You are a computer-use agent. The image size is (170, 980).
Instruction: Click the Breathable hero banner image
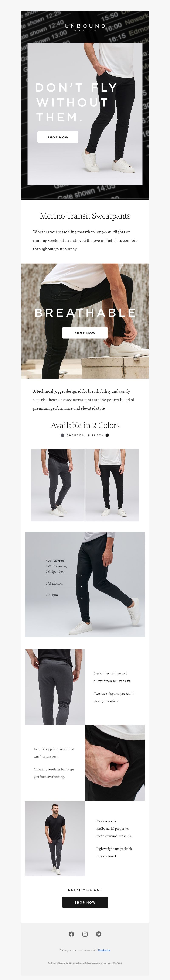coord(85,321)
